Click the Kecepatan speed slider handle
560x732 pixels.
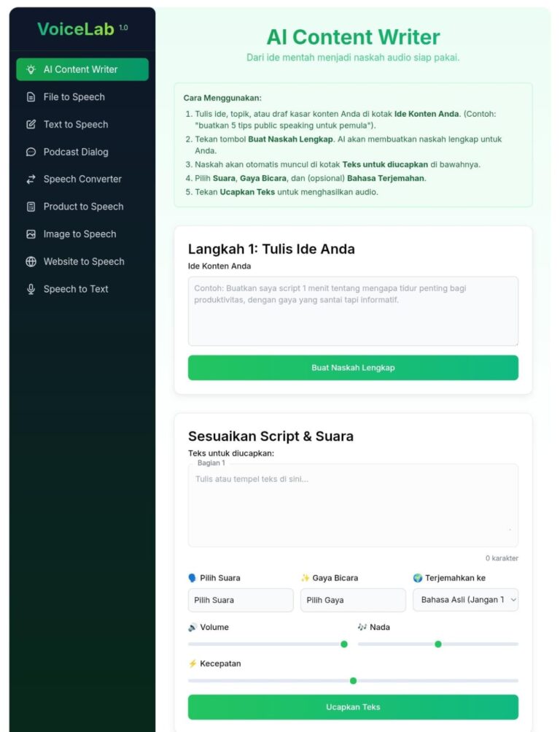[x=353, y=681]
